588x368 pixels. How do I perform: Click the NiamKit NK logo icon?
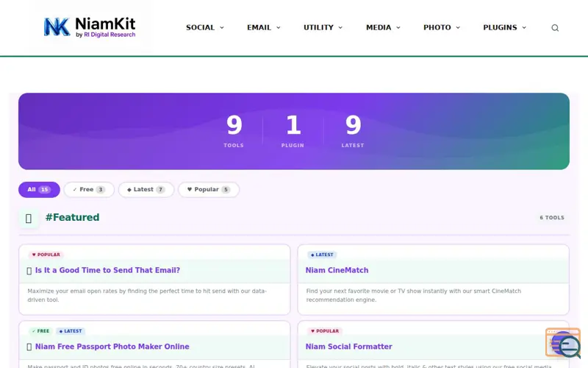[57, 27]
